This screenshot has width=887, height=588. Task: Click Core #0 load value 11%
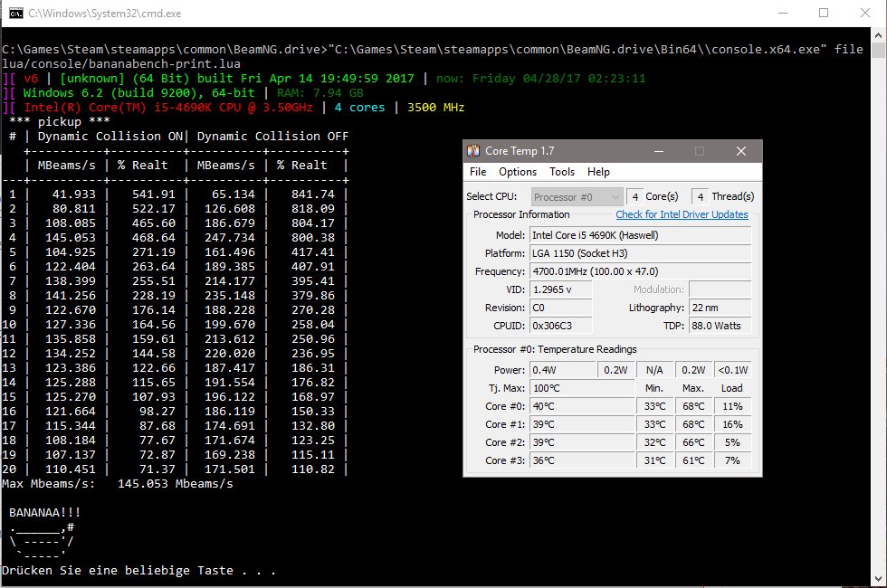[x=732, y=406]
